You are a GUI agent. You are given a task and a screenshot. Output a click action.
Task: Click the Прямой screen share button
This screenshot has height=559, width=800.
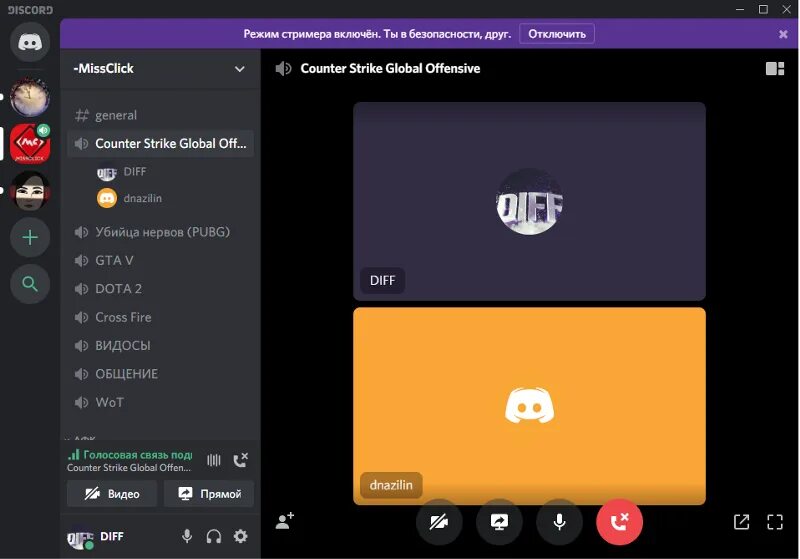(209, 494)
